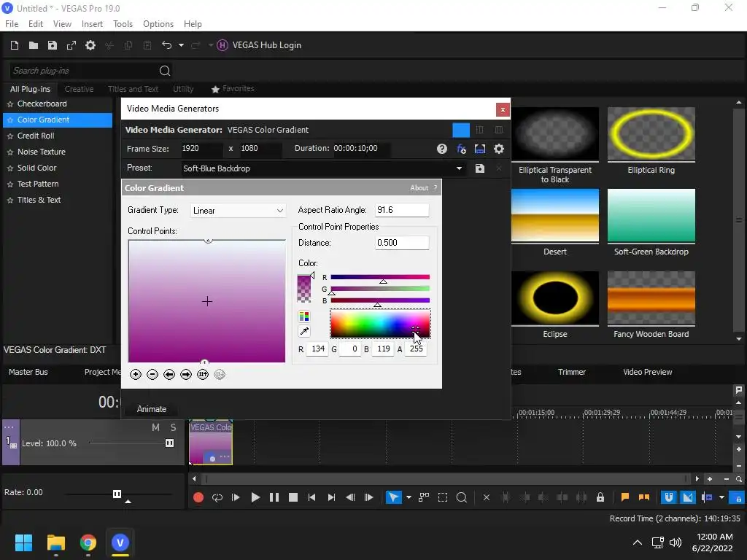747x560 pixels.
Task: Save the current preset
Action: click(x=480, y=168)
